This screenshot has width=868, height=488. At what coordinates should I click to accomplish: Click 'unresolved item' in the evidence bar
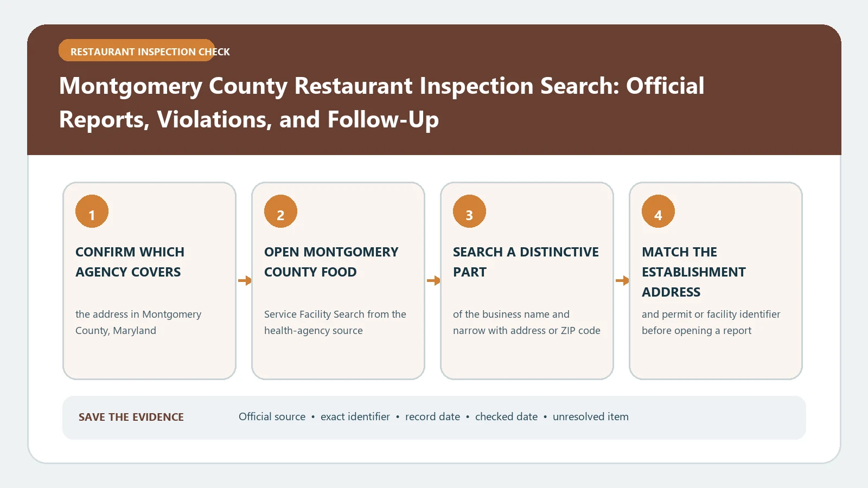[x=591, y=416]
